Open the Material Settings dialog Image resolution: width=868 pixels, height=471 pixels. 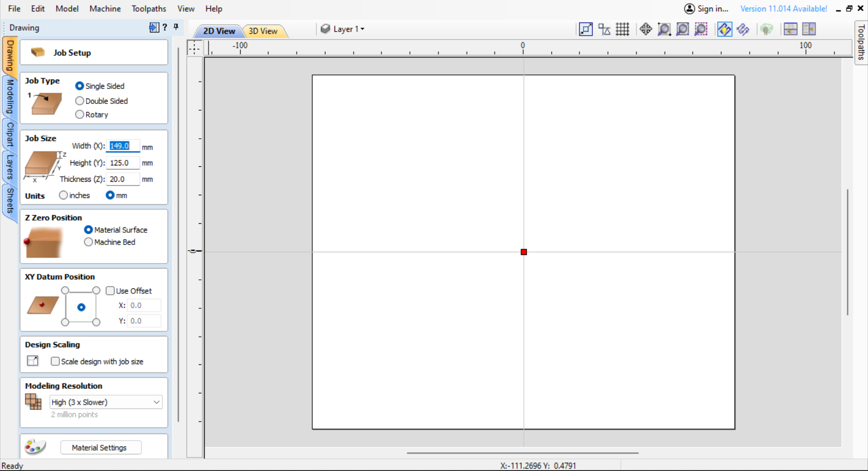(101, 447)
